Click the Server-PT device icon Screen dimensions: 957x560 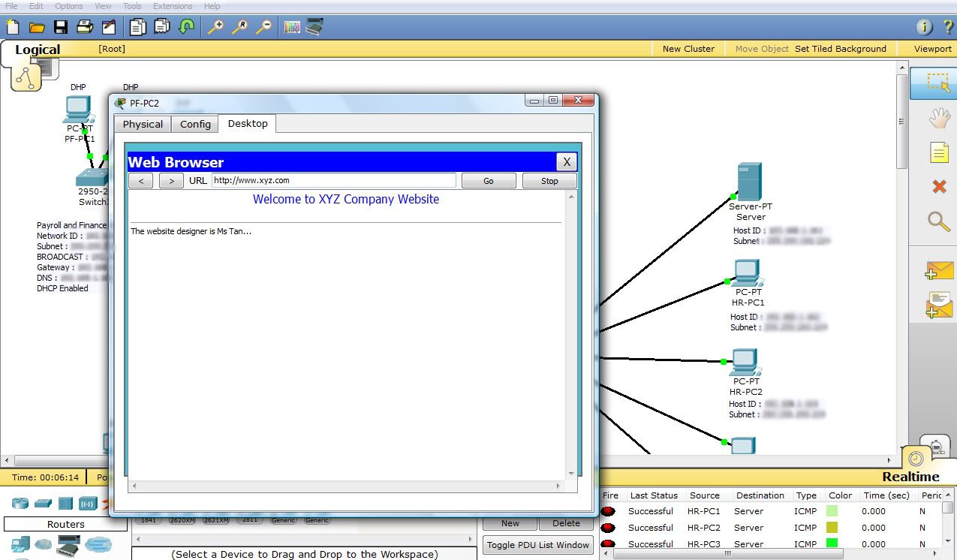click(x=748, y=182)
